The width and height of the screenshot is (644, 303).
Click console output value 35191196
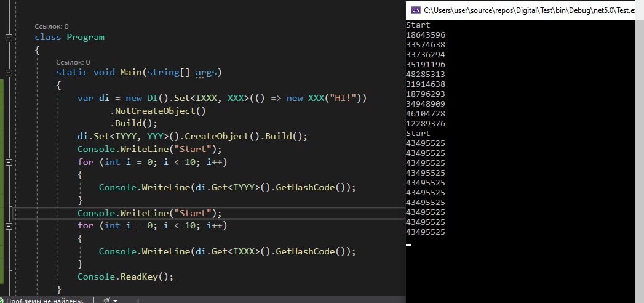pos(426,65)
